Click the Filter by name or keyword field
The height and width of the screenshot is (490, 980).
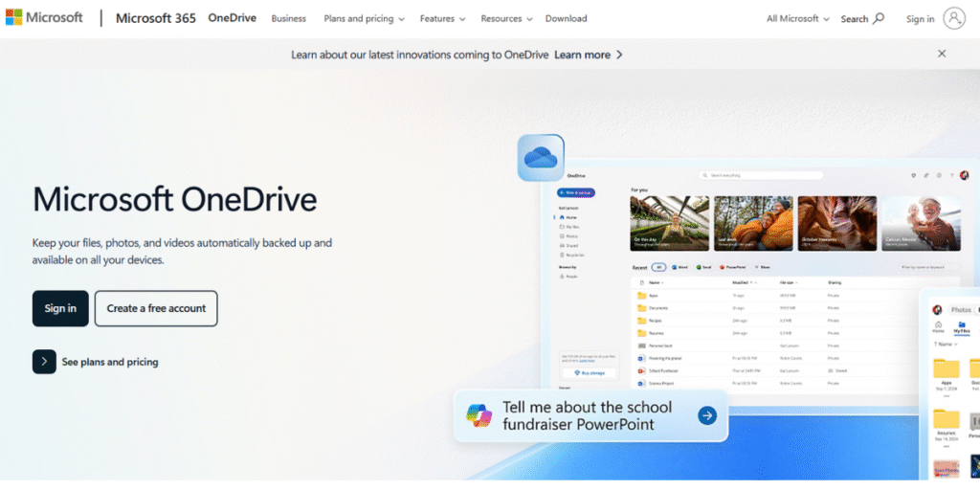pyautogui.click(x=928, y=267)
